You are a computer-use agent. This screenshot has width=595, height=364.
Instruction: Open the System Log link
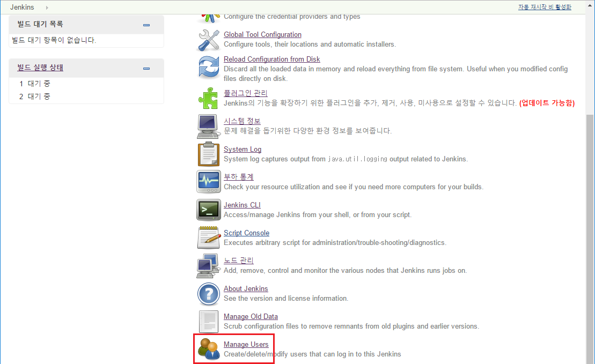point(243,150)
